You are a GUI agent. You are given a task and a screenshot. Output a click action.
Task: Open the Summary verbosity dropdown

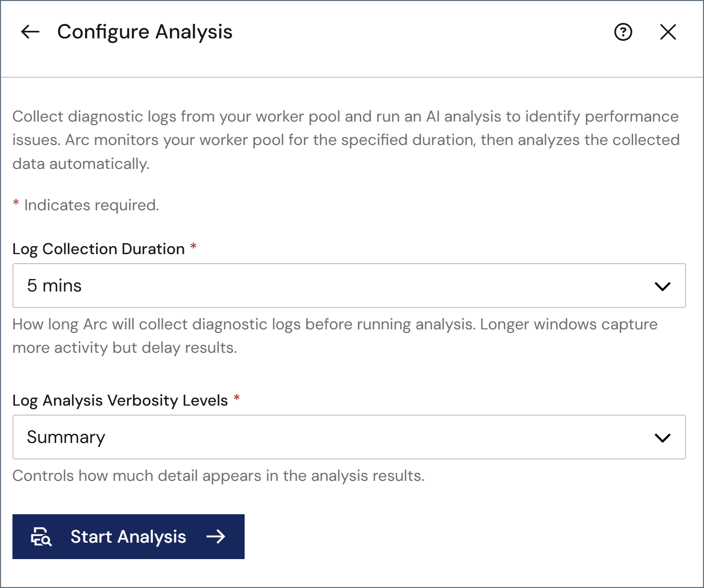click(349, 437)
